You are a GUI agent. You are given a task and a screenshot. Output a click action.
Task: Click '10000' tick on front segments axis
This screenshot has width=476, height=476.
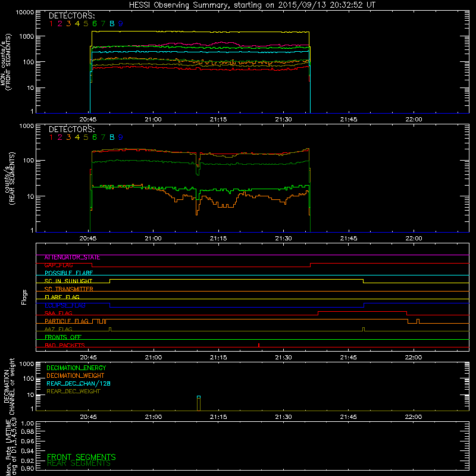coord(25,12)
